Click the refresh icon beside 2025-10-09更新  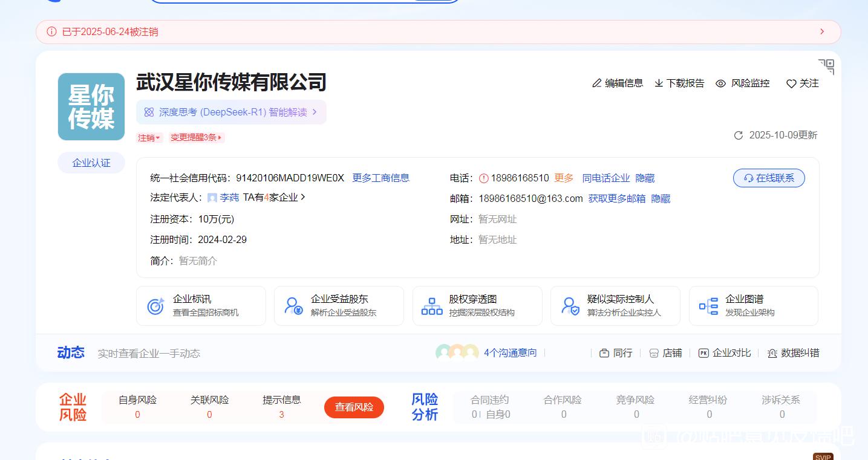[738, 135]
